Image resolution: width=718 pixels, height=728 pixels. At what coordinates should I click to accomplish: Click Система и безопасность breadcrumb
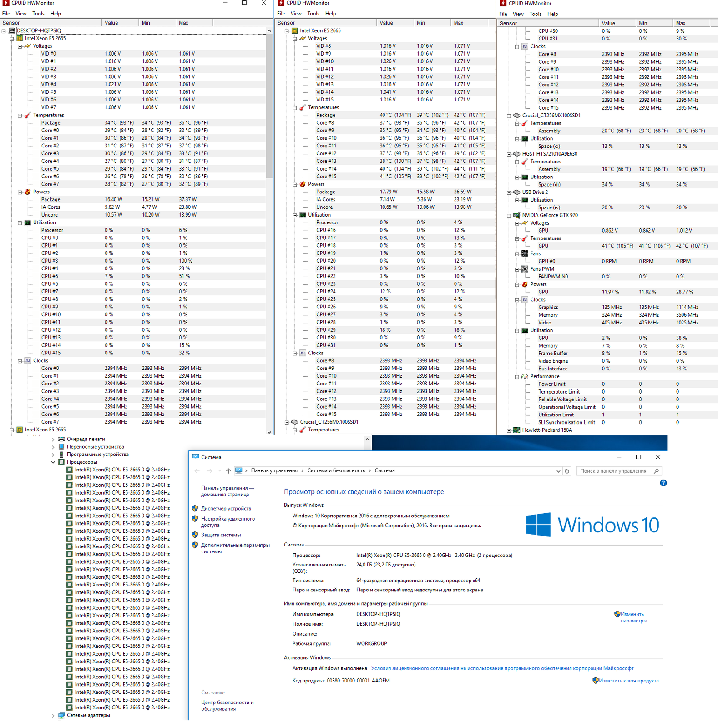(x=336, y=471)
